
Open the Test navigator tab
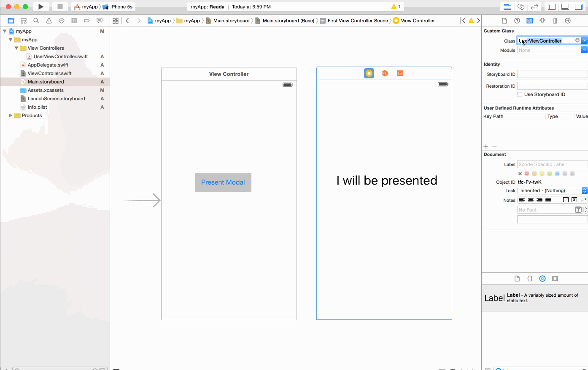click(62, 21)
